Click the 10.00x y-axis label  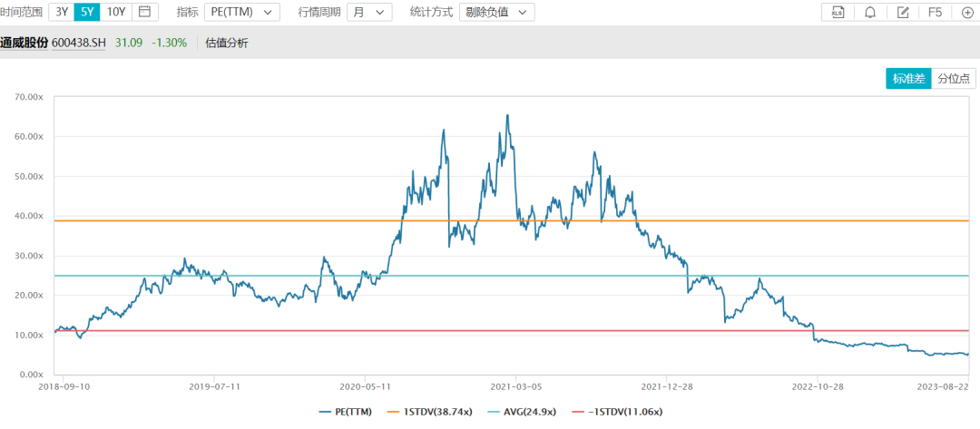(29, 335)
